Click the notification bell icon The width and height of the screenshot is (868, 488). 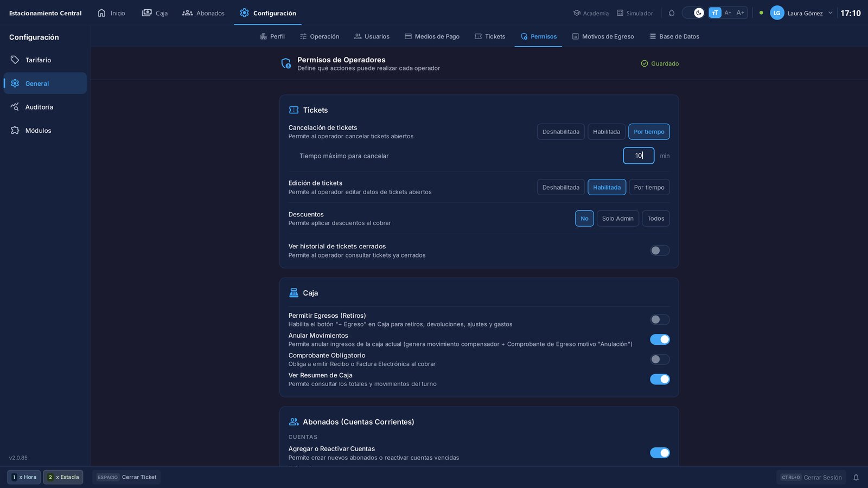point(856,478)
